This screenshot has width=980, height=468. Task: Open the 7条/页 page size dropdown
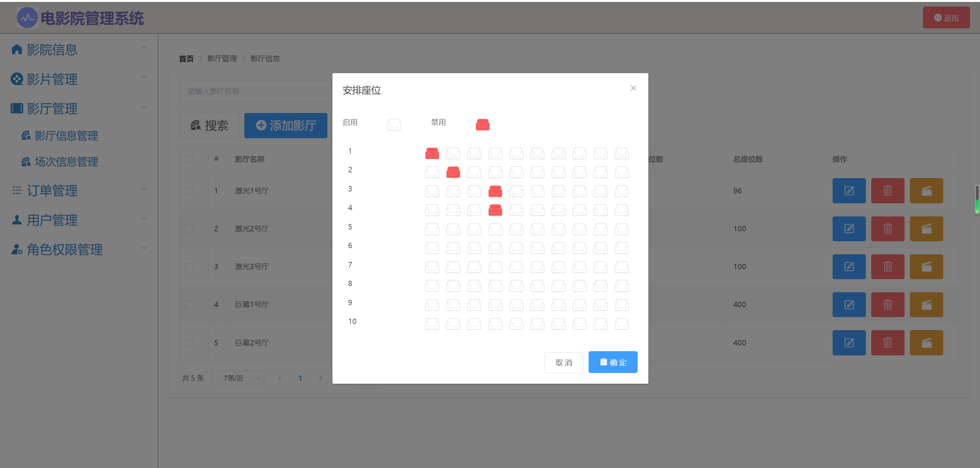coord(238,378)
